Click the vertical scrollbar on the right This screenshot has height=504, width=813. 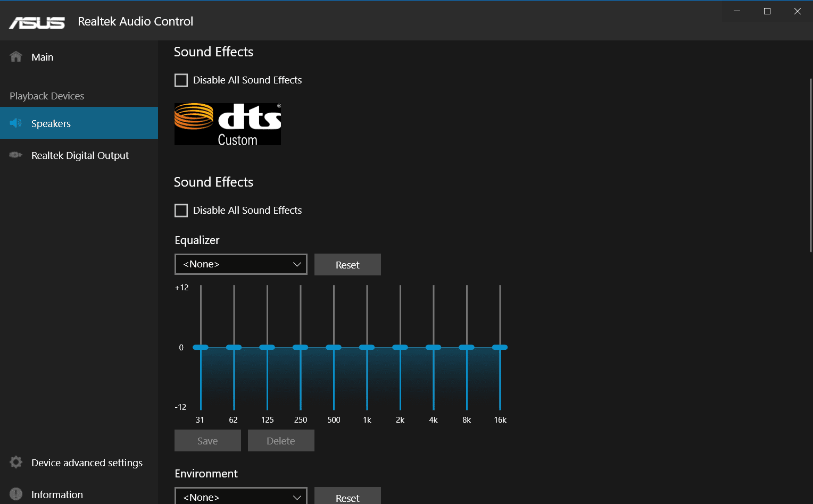point(811,165)
